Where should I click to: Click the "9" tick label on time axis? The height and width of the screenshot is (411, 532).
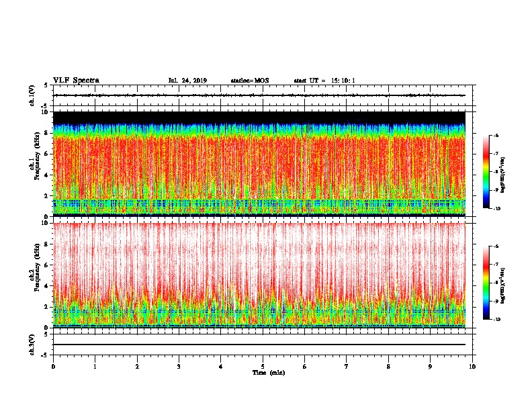430,367
